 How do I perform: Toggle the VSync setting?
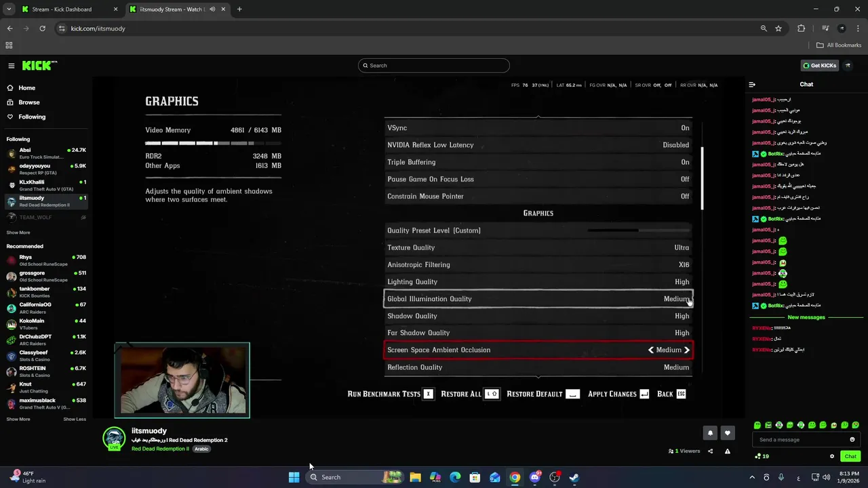pyautogui.click(x=538, y=128)
